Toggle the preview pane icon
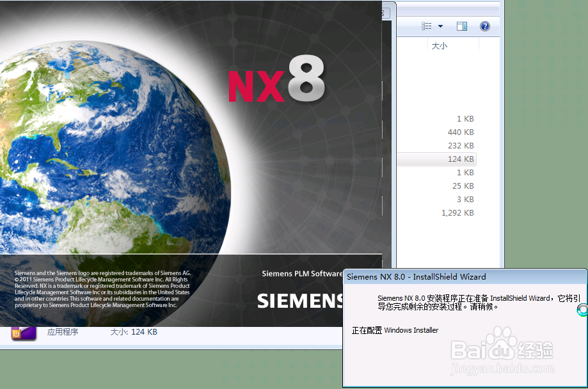Viewport: 588px width, 389px height. (x=462, y=26)
